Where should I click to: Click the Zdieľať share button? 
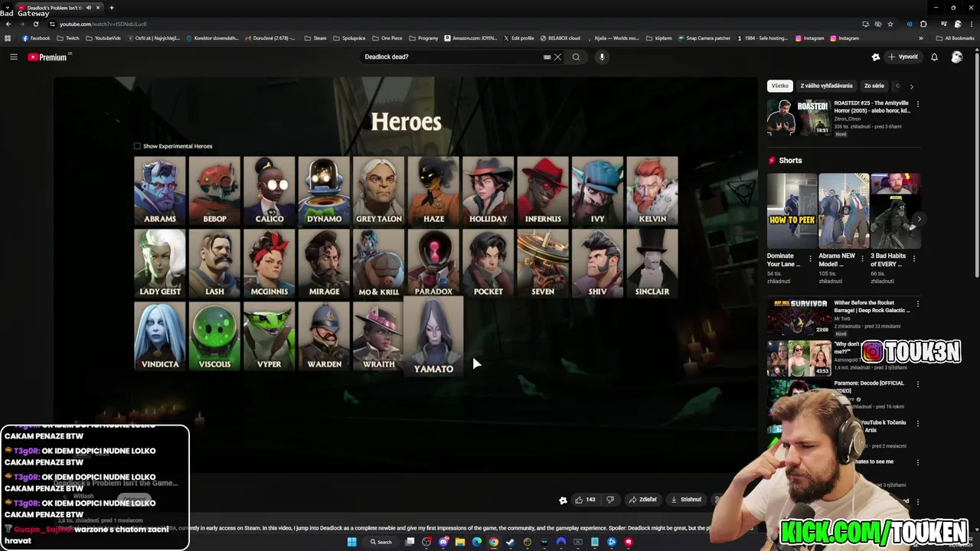[643, 500]
